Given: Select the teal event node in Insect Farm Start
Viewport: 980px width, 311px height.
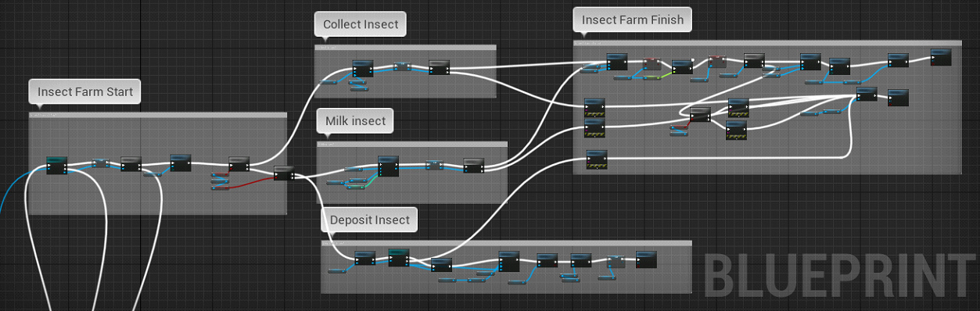Looking at the screenshot, I should point(57,165).
